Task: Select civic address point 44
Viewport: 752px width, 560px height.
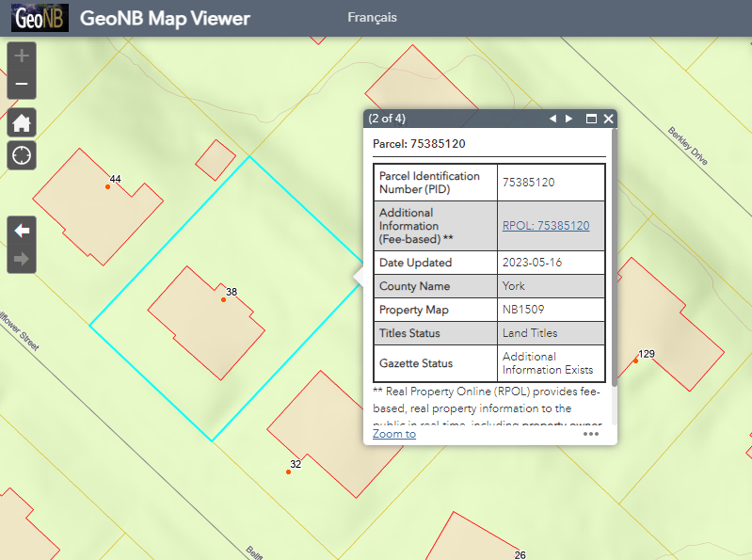Action: (108, 186)
